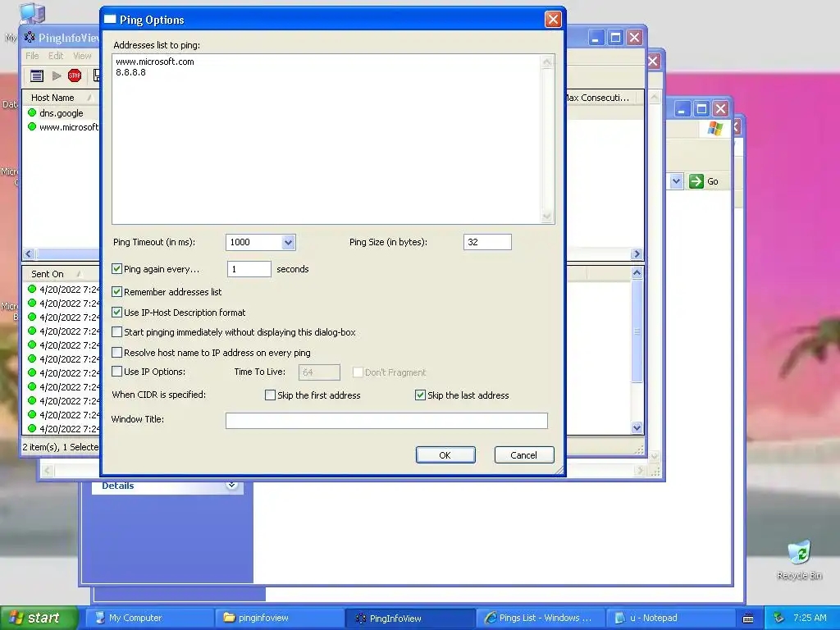The width and height of the screenshot is (840, 630).
Task: Click the keyboard icon in the taskbar
Action: 748,619
